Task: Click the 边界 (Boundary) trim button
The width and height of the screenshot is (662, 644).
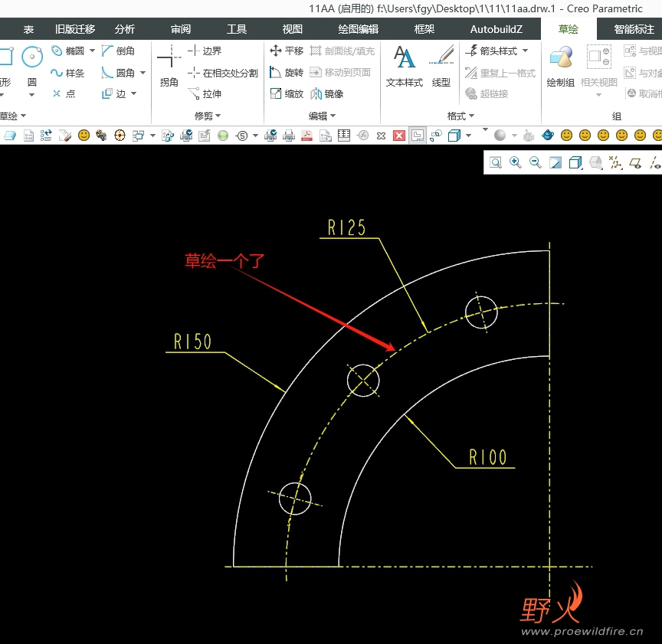Action: point(205,51)
